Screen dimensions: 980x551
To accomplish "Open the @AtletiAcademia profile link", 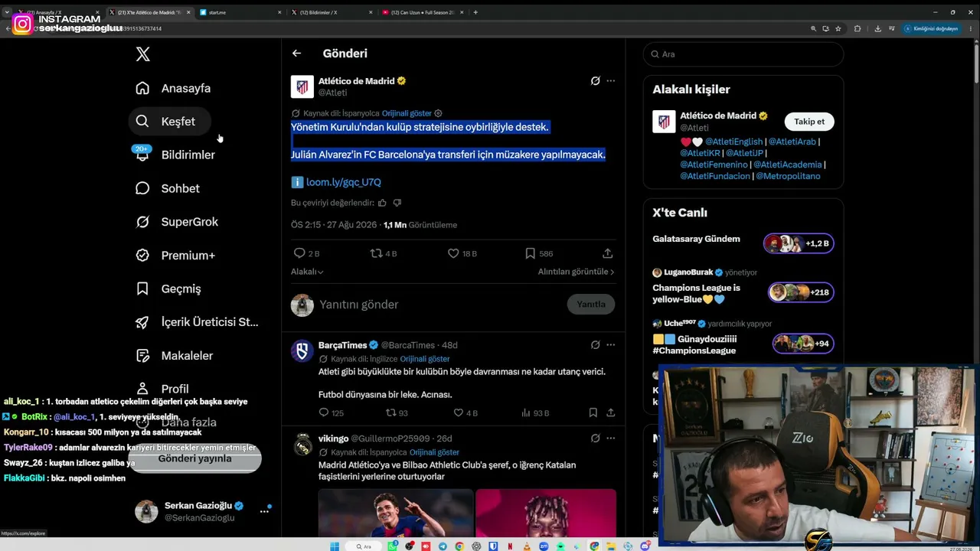I will point(788,165).
